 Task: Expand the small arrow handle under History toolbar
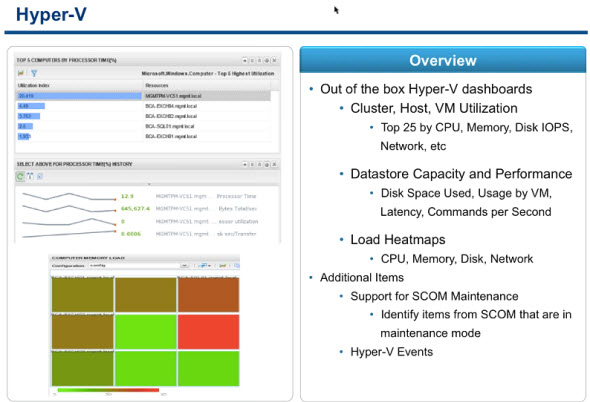pos(149,184)
